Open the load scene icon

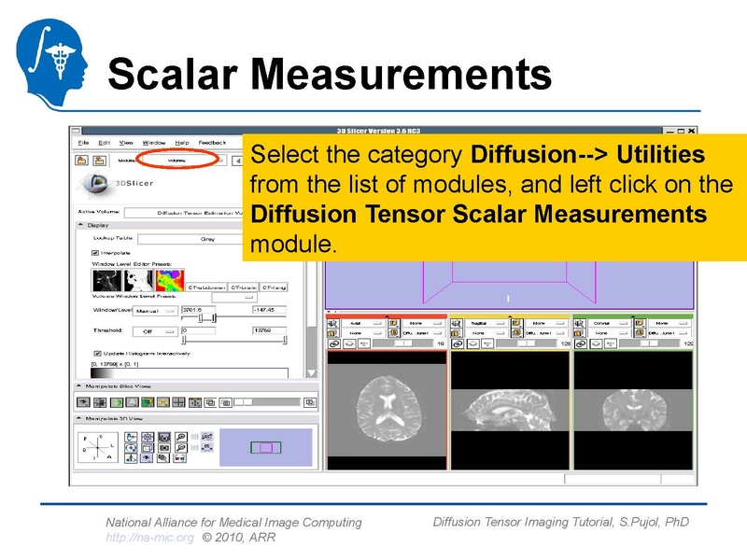coord(79,159)
